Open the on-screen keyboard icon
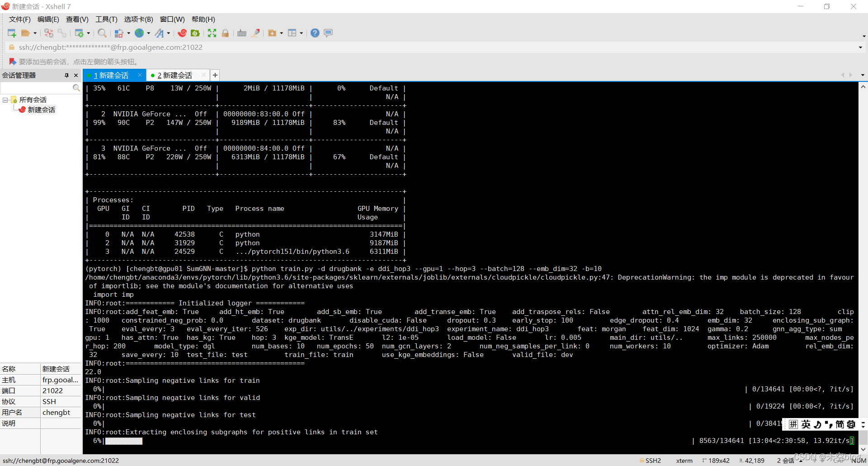The height and width of the screenshot is (466, 868). 241,33
